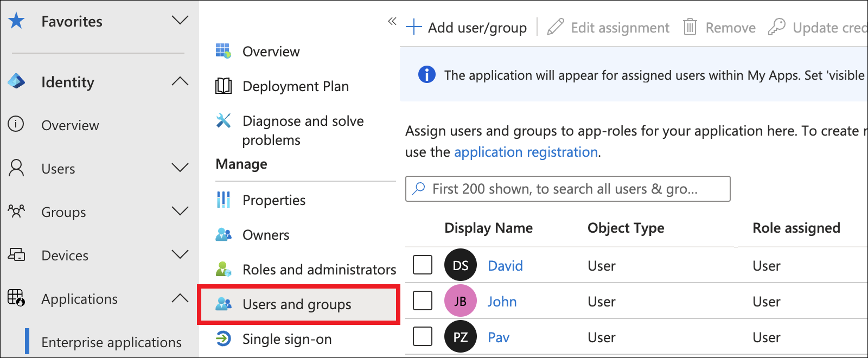Viewport: 868px width, 358px height.
Task: Sort by Object Type column header
Action: [x=626, y=228]
